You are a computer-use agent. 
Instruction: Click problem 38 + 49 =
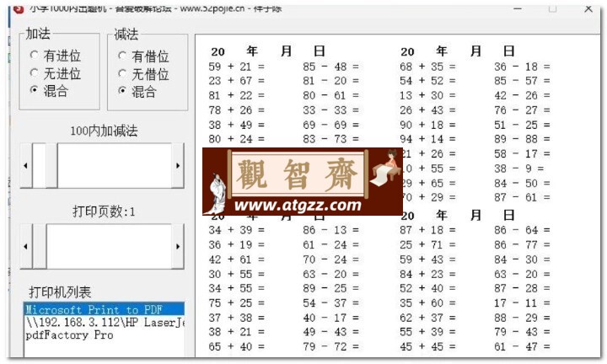(237, 125)
